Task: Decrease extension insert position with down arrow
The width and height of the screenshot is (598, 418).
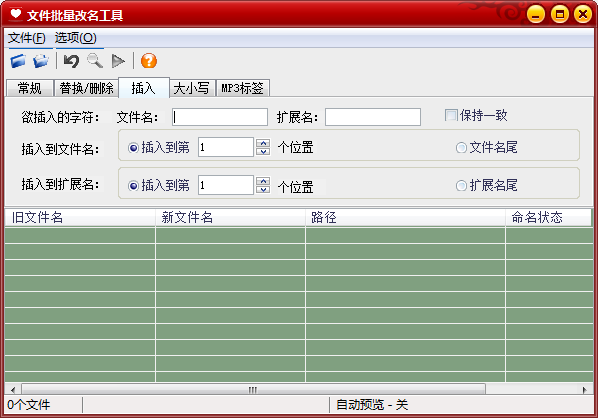Action: (263, 190)
